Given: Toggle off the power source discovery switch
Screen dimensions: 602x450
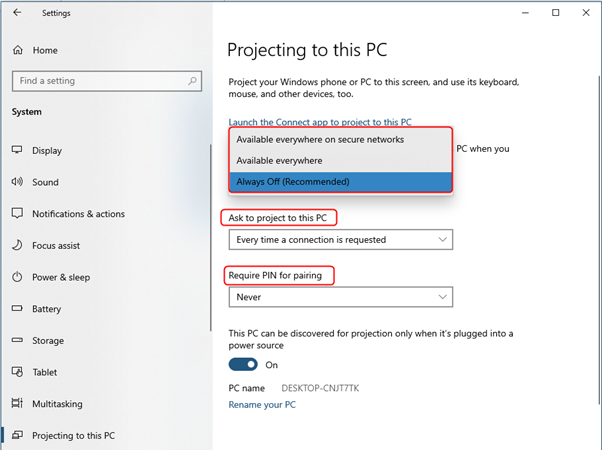Looking at the screenshot, I should click(243, 365).
